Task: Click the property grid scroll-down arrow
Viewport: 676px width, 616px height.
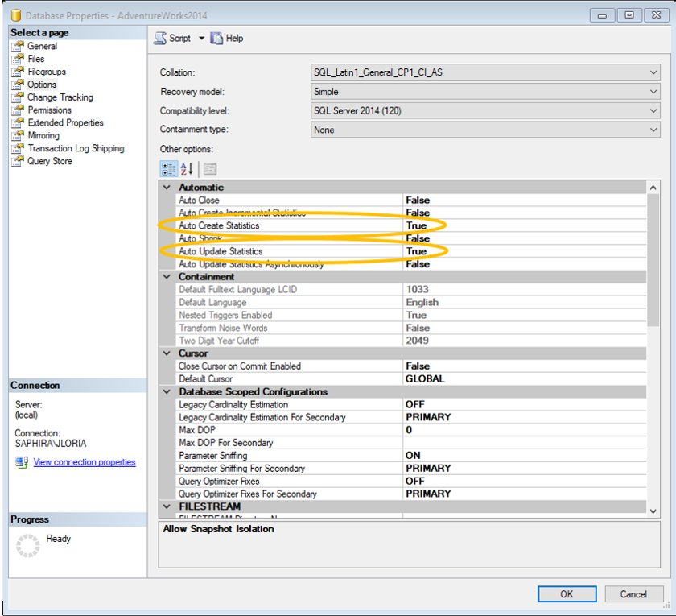Action: [653, 511]
